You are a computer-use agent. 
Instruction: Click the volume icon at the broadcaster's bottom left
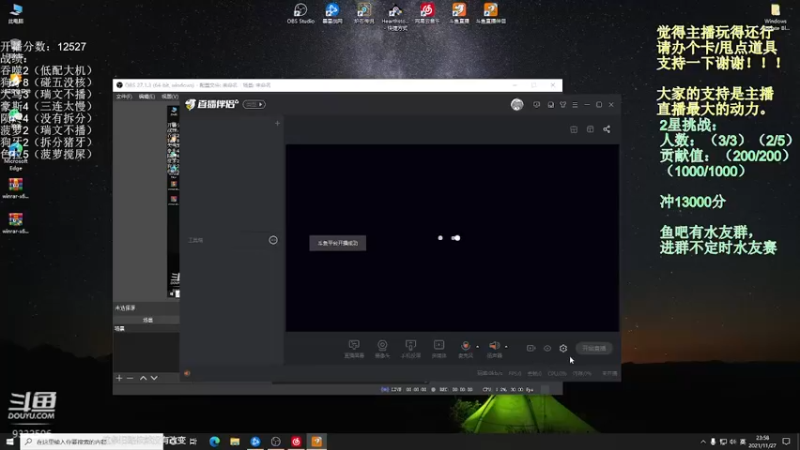click(187, 373)
